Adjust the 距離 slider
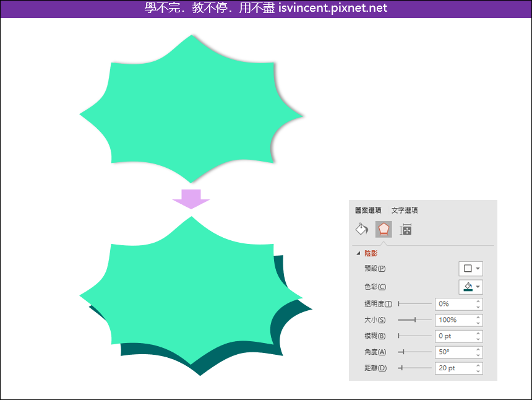This screenshot has width=532, height=400. [414, 368]
